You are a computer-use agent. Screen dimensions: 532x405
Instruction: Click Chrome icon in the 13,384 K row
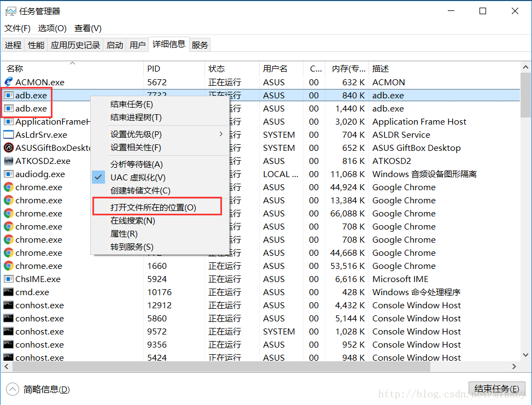click(9, 200)
